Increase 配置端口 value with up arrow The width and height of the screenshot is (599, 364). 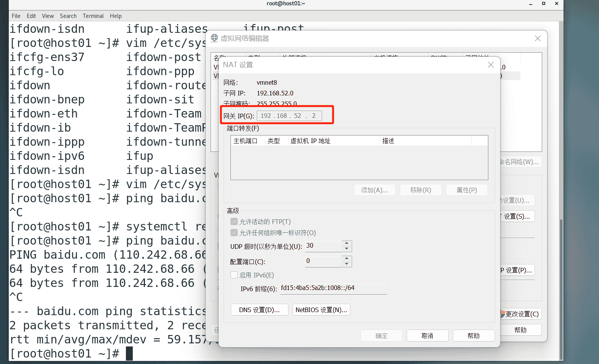(346, 259)
